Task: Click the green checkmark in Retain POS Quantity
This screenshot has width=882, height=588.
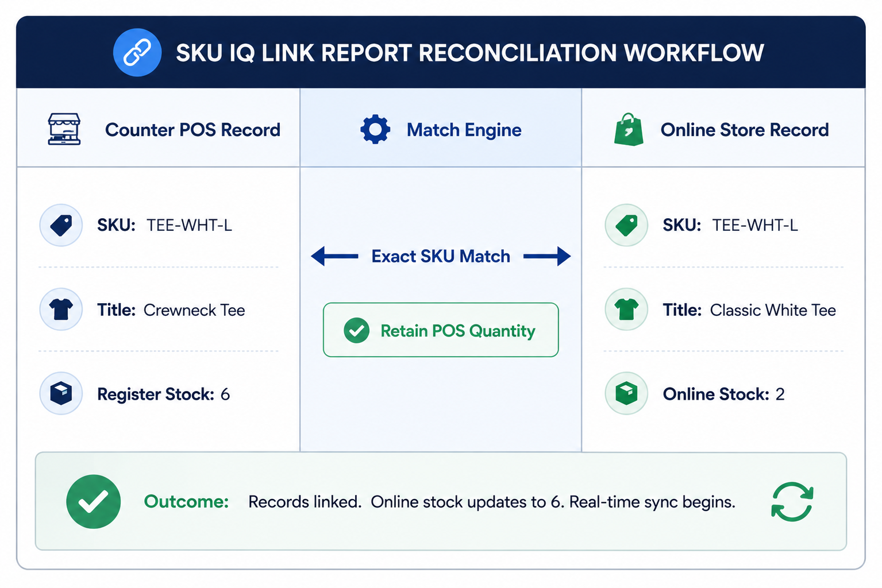Action: point(356,330)
